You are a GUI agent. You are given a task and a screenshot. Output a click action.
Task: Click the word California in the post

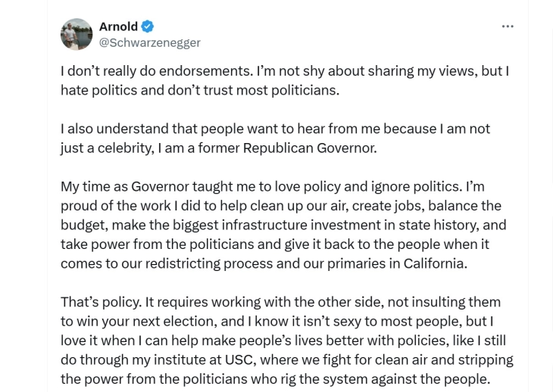436,264
